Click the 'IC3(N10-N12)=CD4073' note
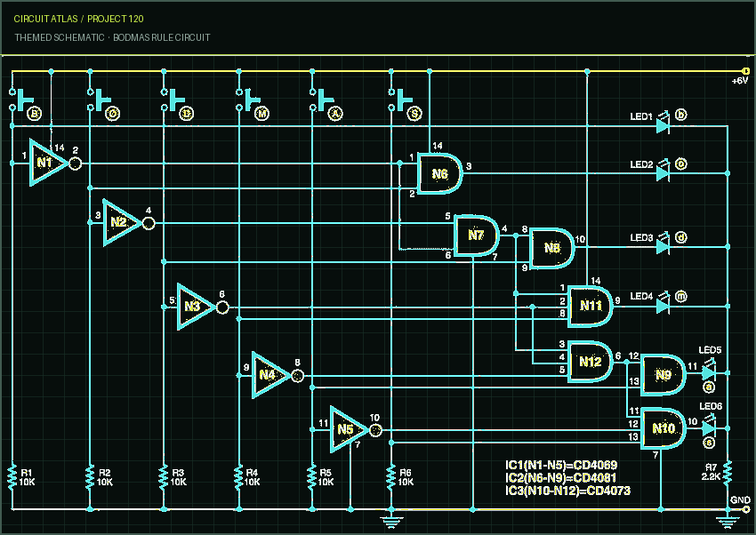This screenshot has height=535, width=756. pyautogui.click(x=568, y=491)
